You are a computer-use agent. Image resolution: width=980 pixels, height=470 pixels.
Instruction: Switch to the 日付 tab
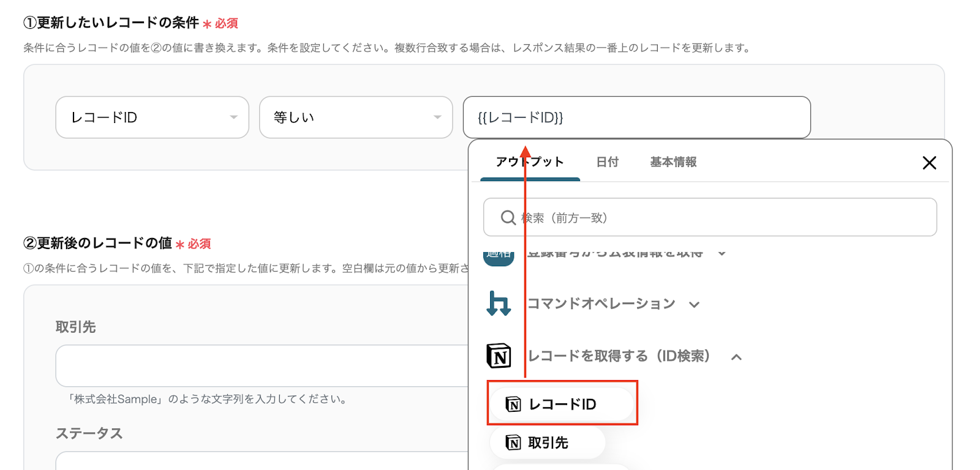[608, 162]
